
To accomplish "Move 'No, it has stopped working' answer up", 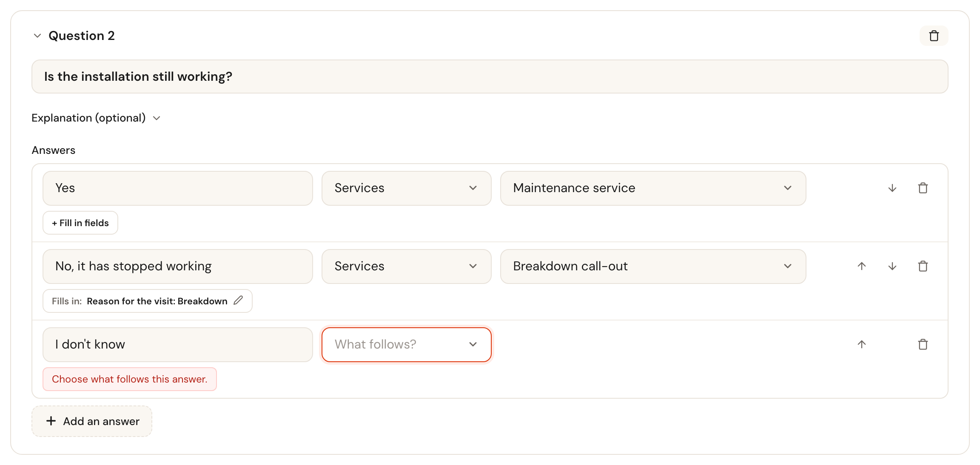I will (x=862, y=267).
